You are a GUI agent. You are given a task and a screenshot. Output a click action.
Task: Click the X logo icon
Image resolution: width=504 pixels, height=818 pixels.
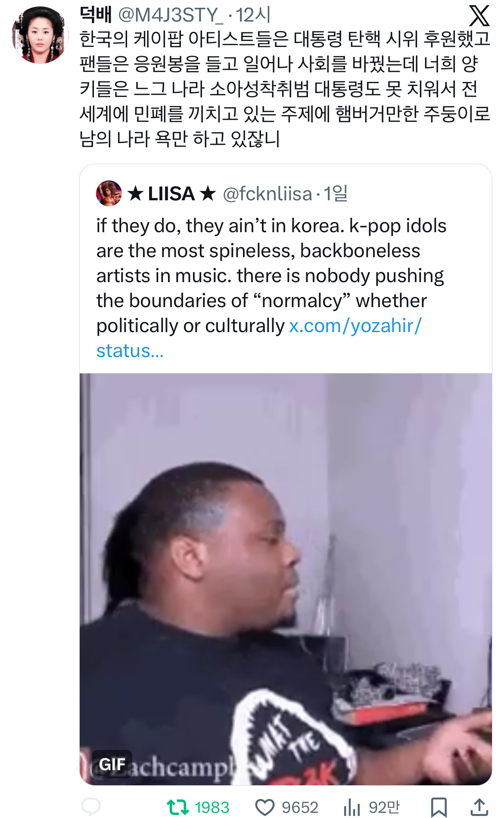point(479,16)
